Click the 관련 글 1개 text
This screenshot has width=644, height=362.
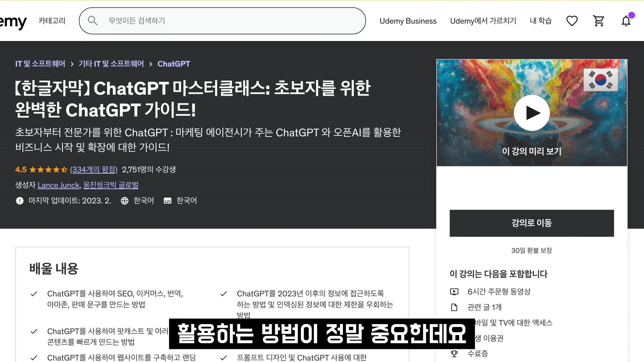pyautogui.click(x=484, y=307)
